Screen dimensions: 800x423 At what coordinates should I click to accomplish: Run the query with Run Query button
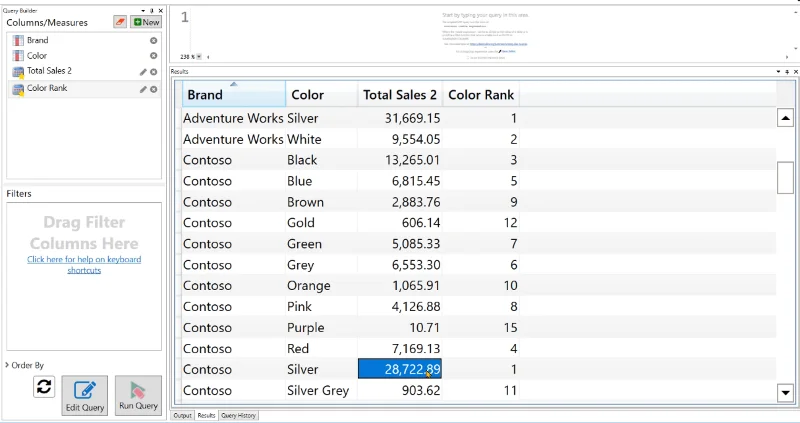(x=138, y=395)
